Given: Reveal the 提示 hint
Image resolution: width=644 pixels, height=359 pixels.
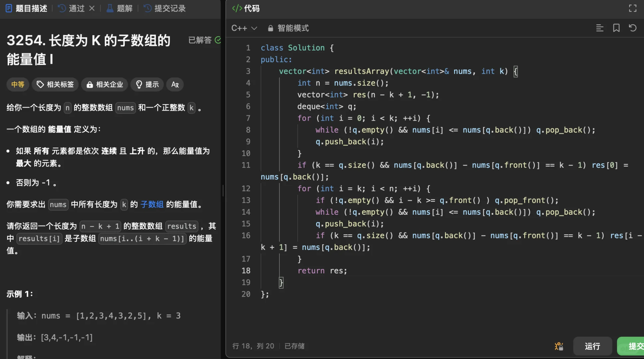Looking at the screenshot, I should point(147,84).
